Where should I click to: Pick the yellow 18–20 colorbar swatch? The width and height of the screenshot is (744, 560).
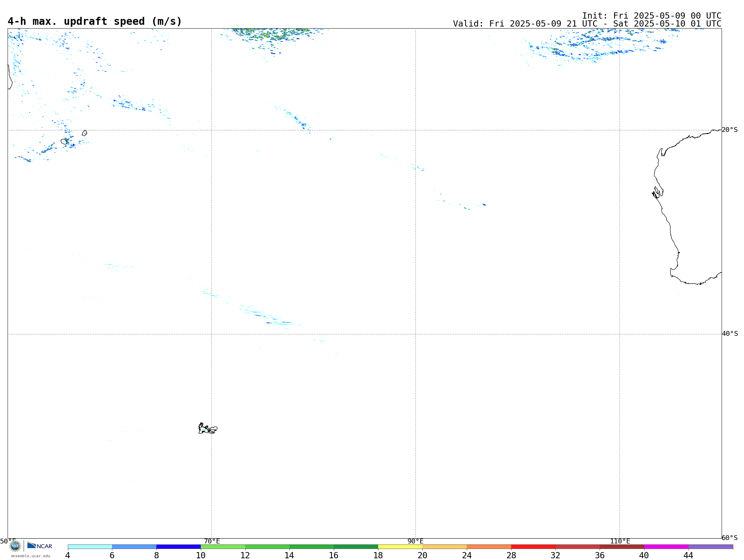[x=400, y=547]
